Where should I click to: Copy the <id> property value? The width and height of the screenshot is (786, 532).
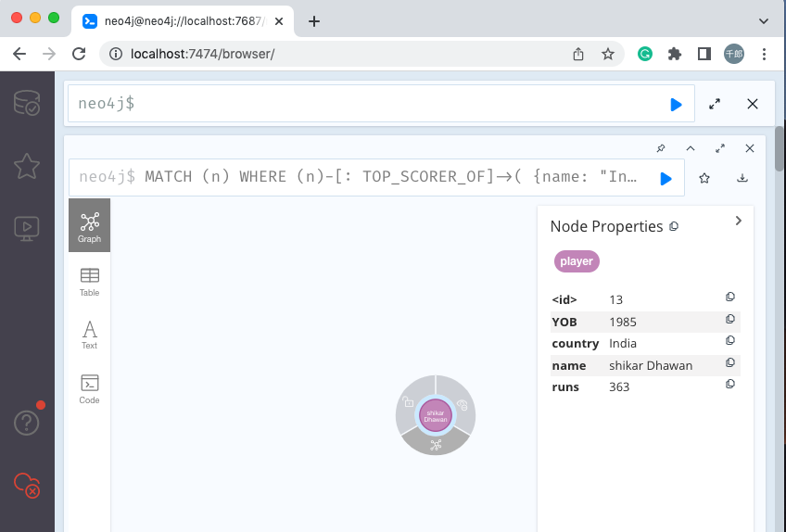point(729,297)
